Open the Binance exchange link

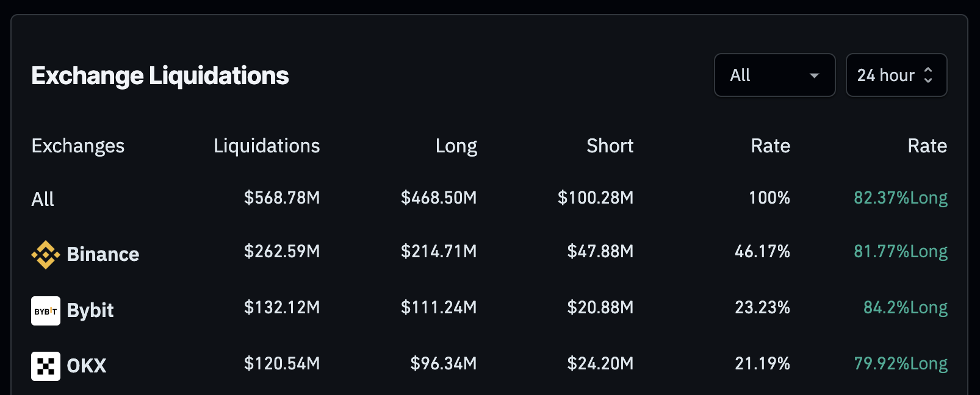click(x=103, y=254)
